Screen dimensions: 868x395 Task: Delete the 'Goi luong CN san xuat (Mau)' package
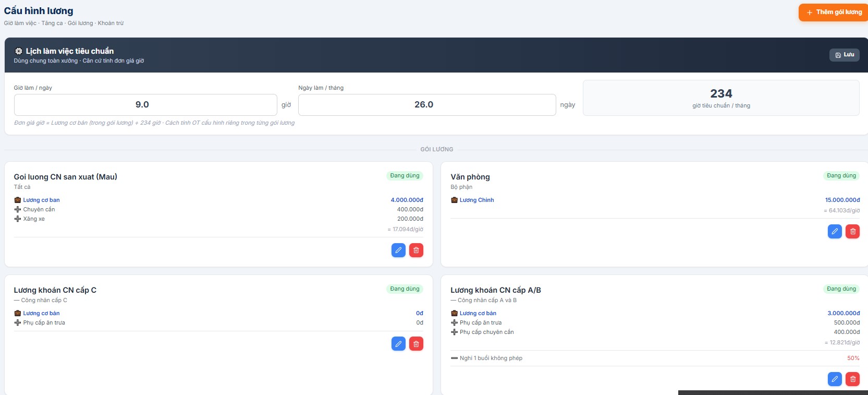[x=416, y=250]
